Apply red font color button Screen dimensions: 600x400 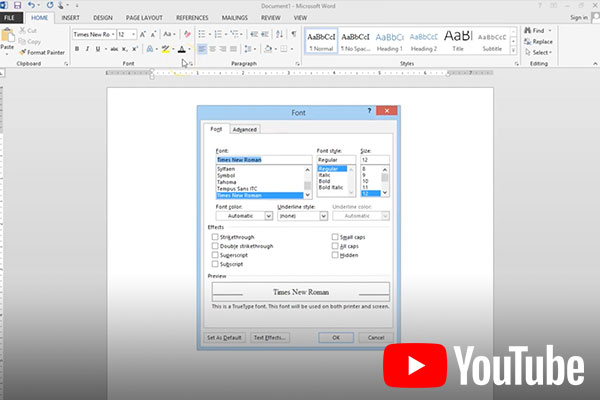(x=182, y=49)
